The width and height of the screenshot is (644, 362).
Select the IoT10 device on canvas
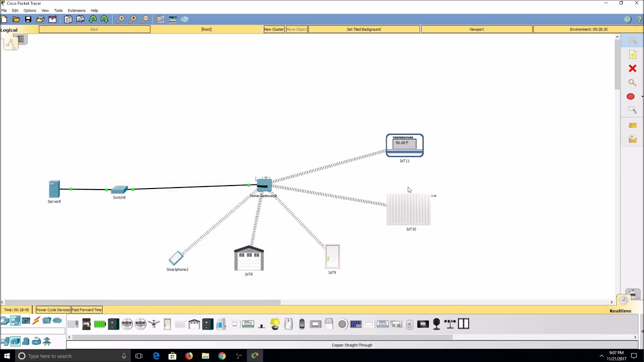click(x=409, y=210)
